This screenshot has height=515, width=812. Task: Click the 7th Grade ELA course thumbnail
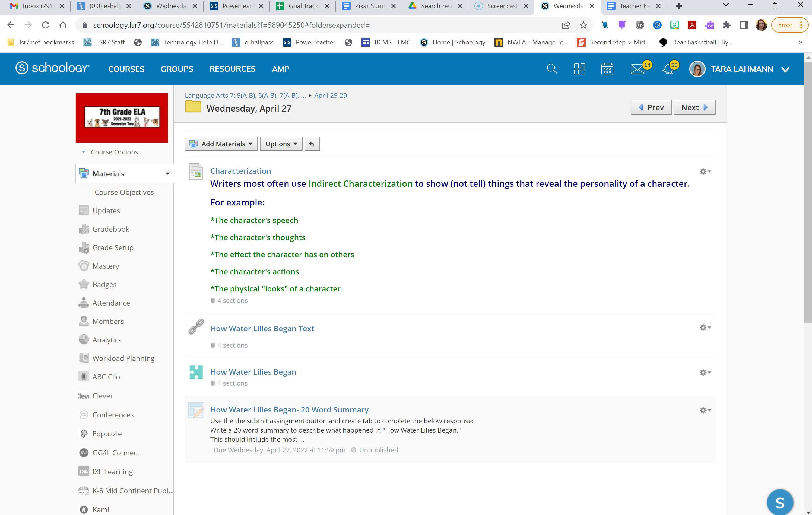122,118
